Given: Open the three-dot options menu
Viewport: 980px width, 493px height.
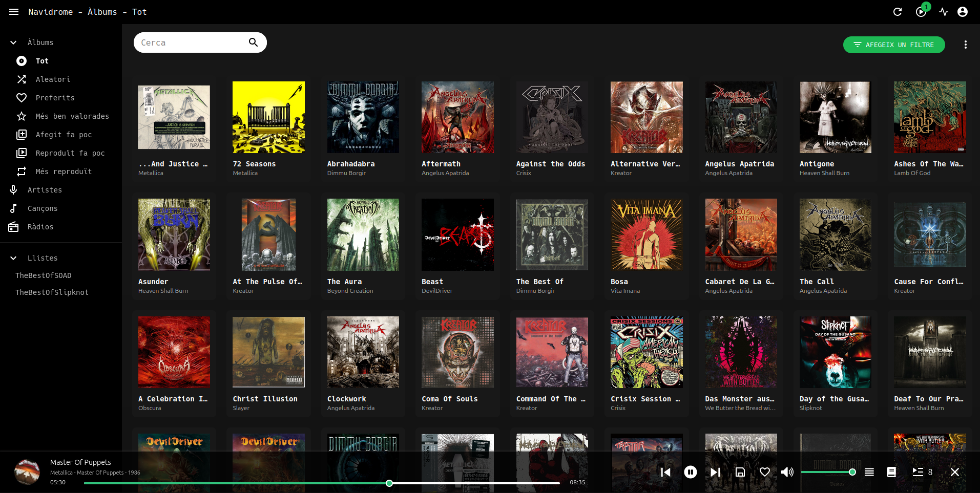Looking at the screenshot, I should point(966,45).
